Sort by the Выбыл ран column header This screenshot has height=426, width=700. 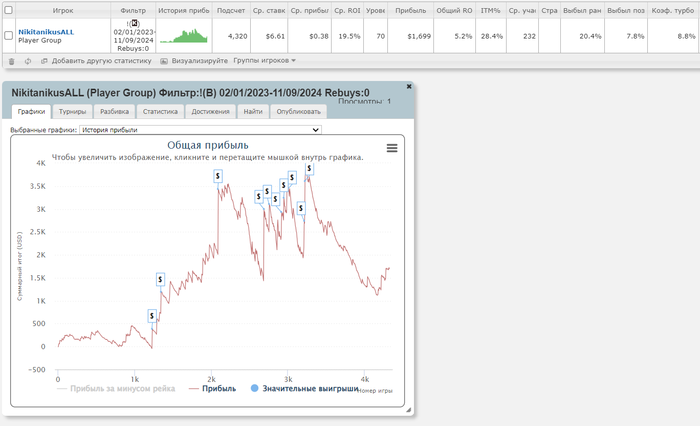pos(582,10)
